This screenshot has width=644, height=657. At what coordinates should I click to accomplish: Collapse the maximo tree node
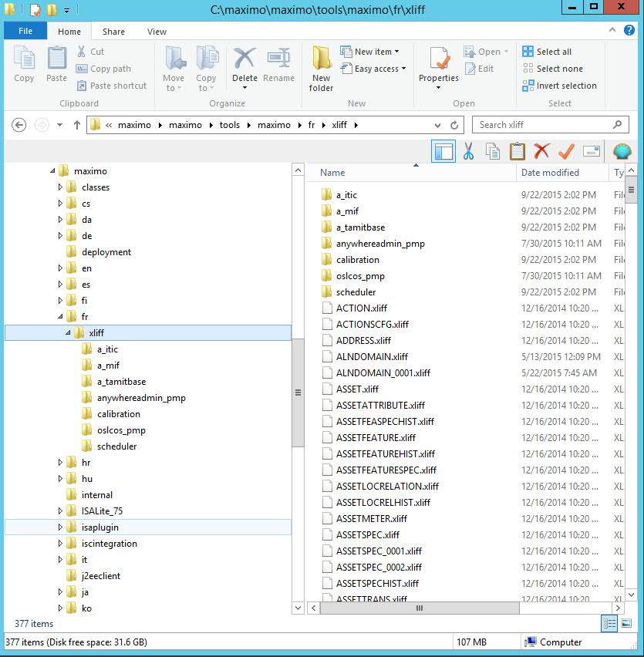(x=52, y=171)
